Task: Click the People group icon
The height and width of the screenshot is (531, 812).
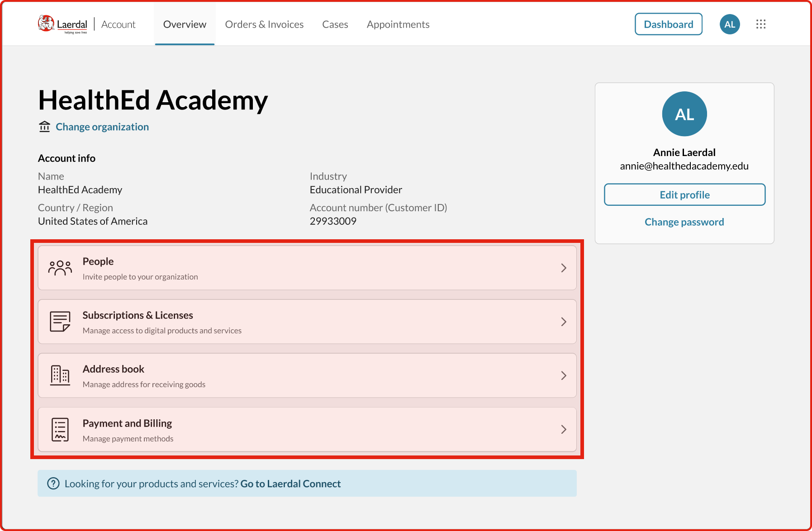Action: click(60, 268)
